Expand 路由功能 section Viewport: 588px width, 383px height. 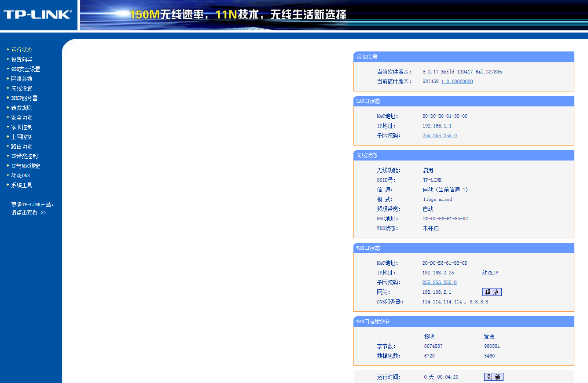(x=22, y=146)
